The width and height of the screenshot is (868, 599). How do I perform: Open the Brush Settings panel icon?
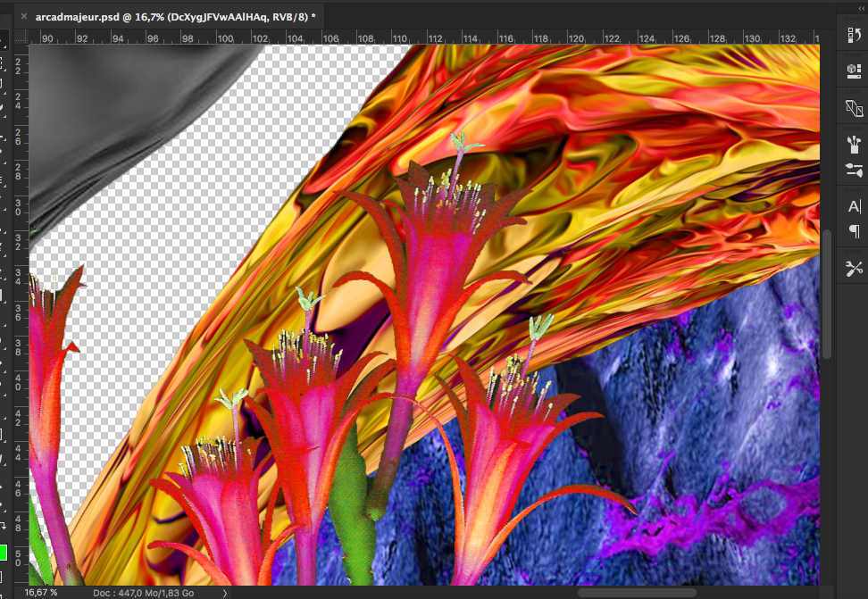click(x=854, y=170)
